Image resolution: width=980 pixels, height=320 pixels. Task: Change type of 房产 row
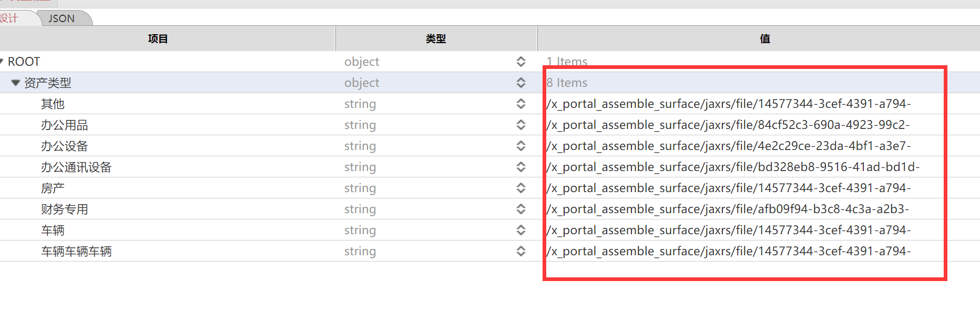click(x=520, y=188)
